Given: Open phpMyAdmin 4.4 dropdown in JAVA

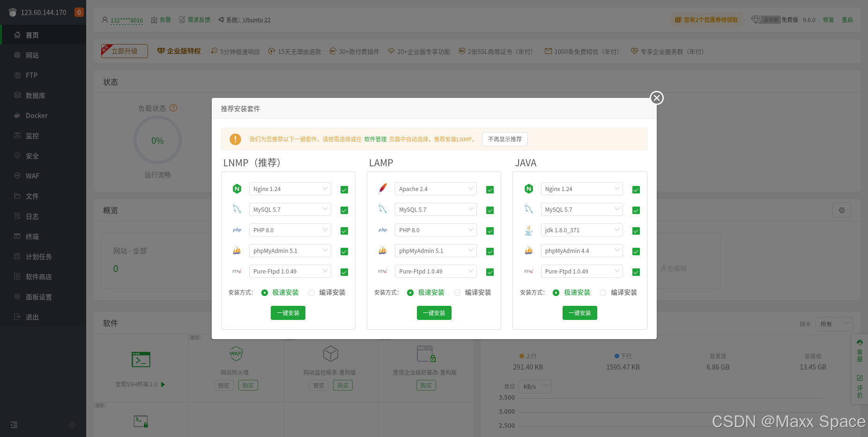Looking at the screenshot, I should [582, 251].
